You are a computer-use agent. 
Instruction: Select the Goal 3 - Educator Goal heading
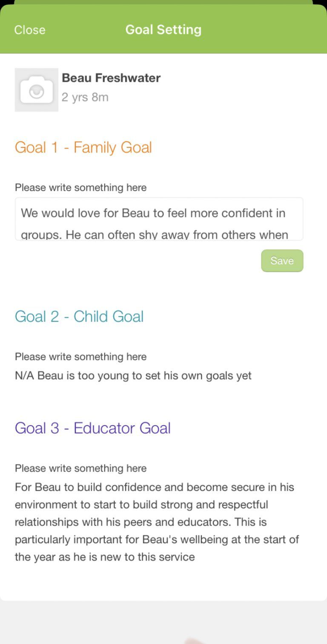(x=93, y=428)
